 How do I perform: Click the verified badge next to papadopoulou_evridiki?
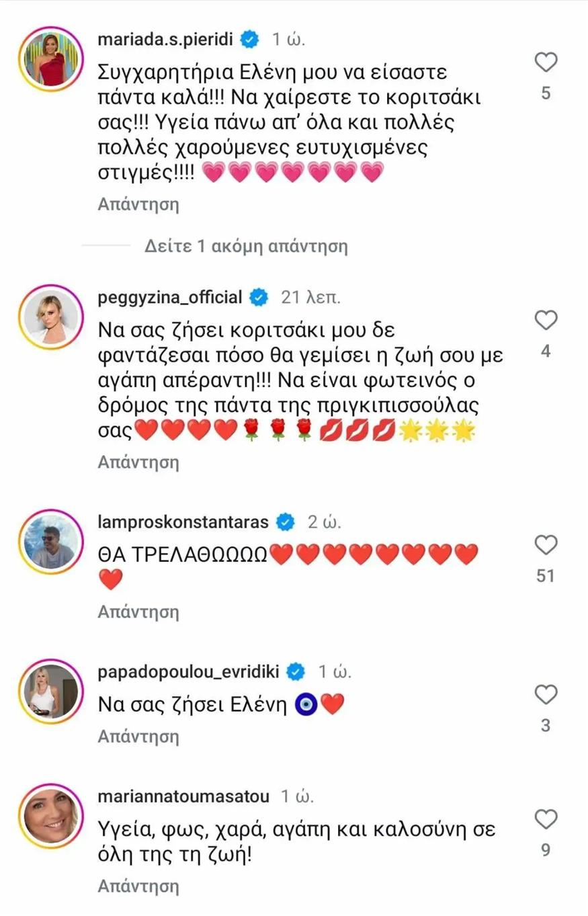tap(295, 671)
